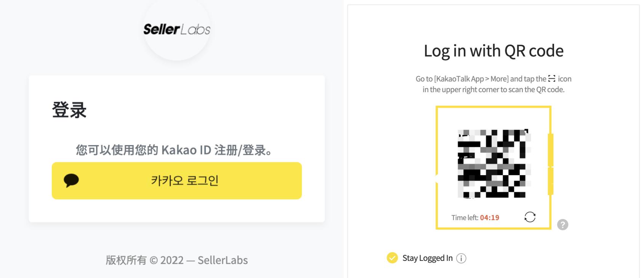The image size is (644, 278).
Task: Click the Stay Logged In label text
Action: tap(427, 258)
